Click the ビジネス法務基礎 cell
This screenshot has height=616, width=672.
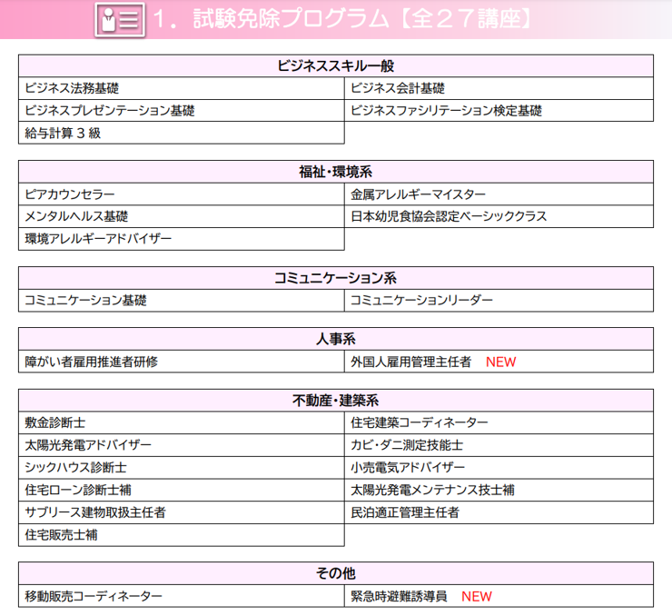pyautogui.click(x=182, y=88)
